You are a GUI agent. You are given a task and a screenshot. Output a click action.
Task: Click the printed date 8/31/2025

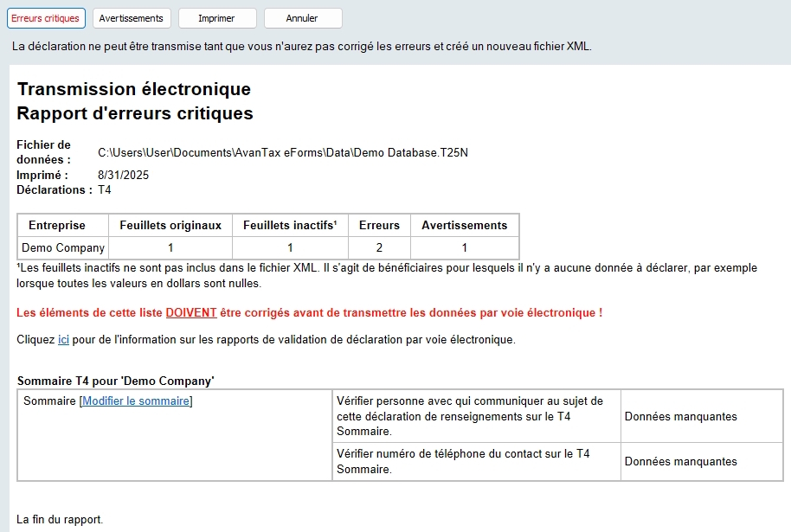[x=123, y=175]
